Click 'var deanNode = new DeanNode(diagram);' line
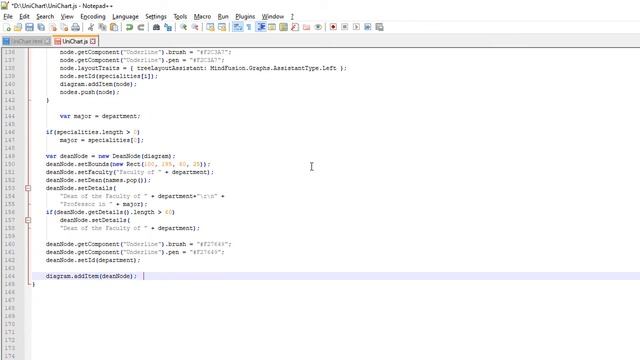The height and width of the screenshot is (360, 640). (x=110, y=156)
